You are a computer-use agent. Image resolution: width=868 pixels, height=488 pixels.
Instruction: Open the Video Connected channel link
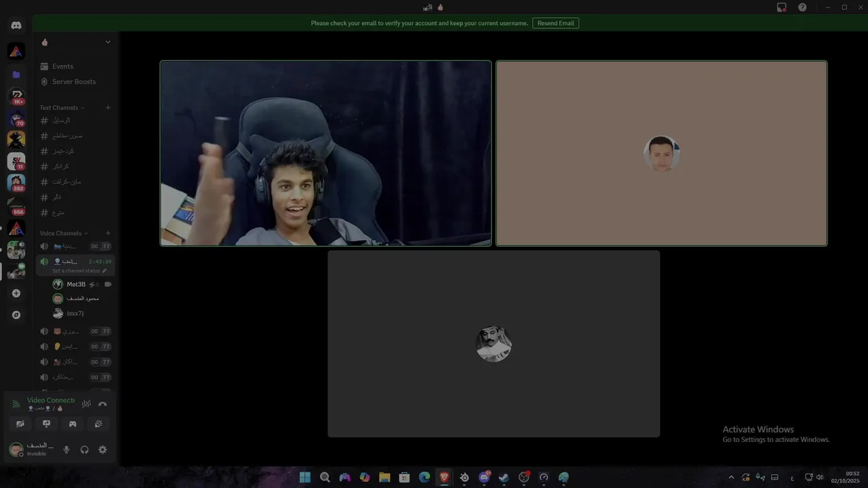click(x=50, y=401)
